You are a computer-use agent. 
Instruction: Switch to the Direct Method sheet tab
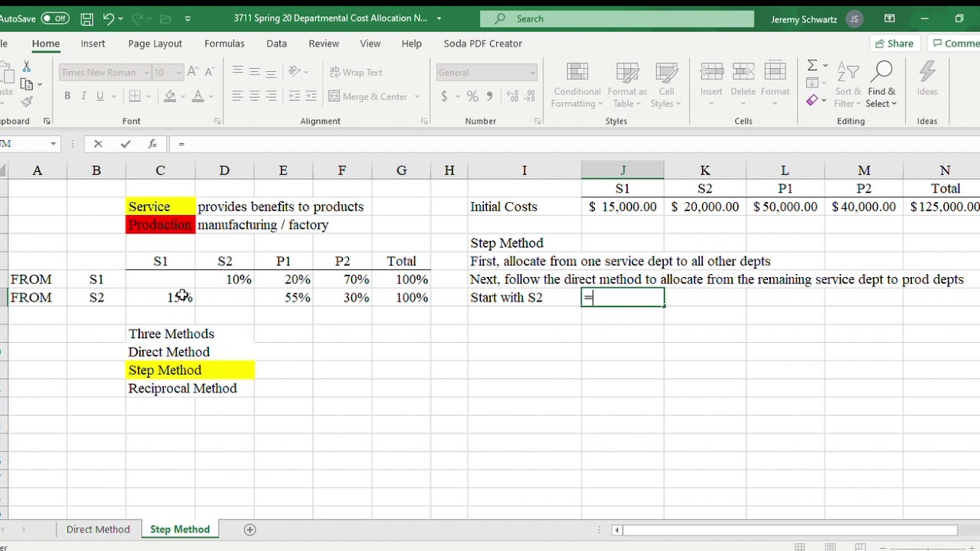[98, 530]
